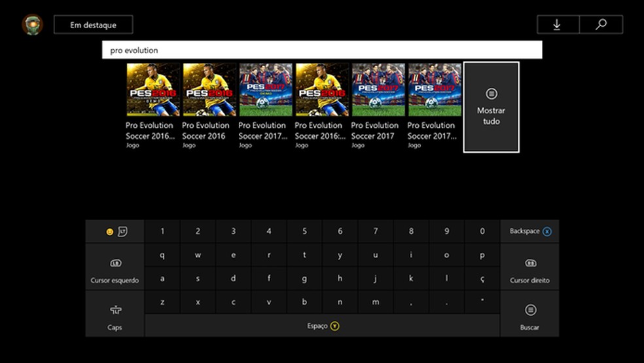
Task: Select the 1 key on keyboard
Action: pyautogui.click(x=162, y=231)
